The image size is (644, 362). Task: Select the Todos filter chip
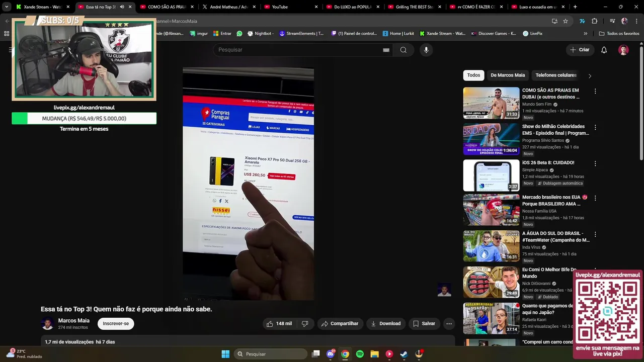tap(473, 75)
